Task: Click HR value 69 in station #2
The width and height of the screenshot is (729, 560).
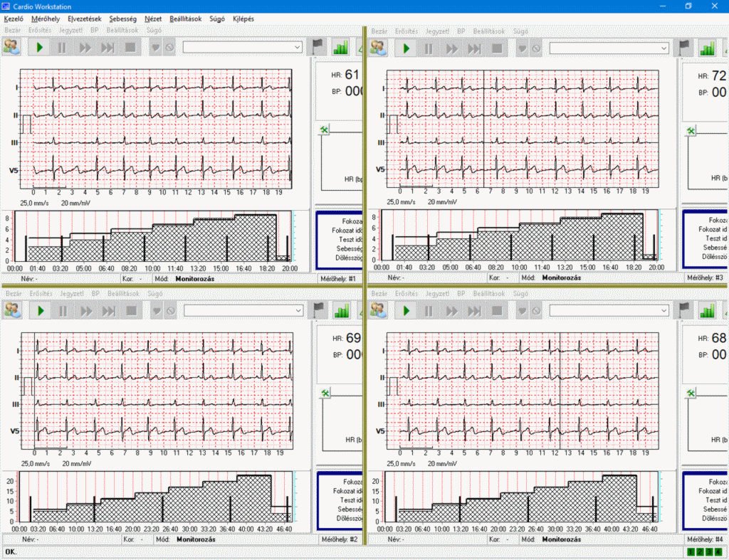Action: pyautogui.click(x=353, y=338)
